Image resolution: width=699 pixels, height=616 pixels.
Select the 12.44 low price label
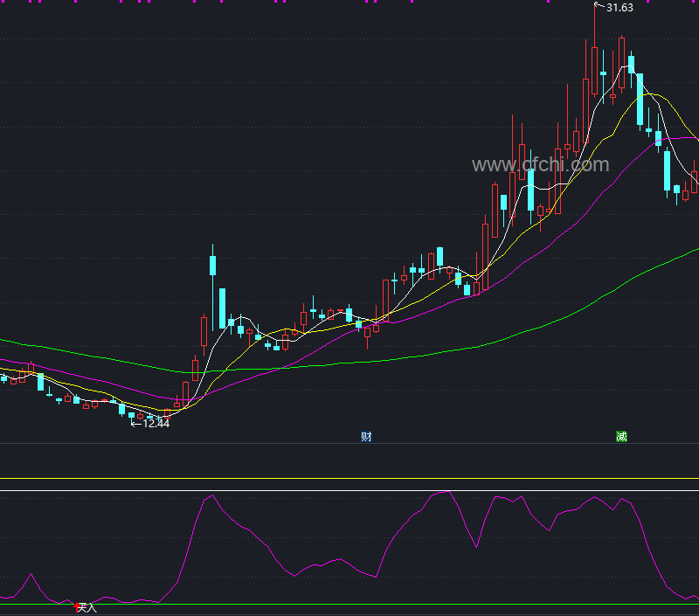[x=156, y=424]
